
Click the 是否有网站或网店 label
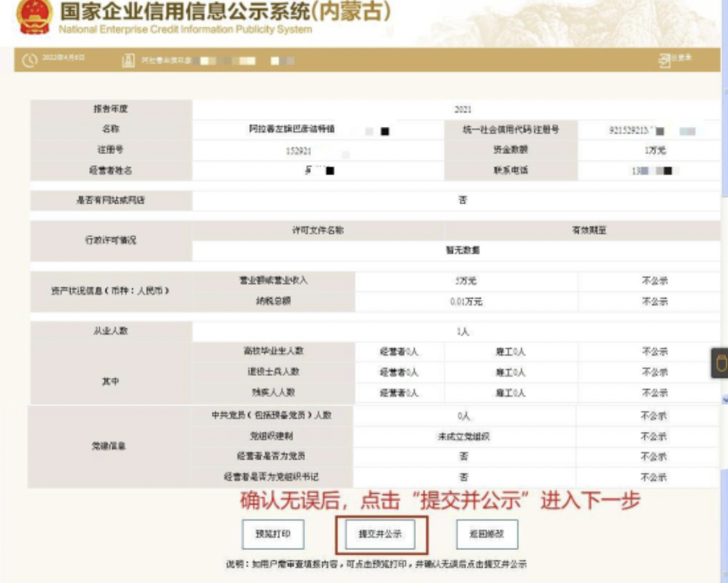[110, 201]
